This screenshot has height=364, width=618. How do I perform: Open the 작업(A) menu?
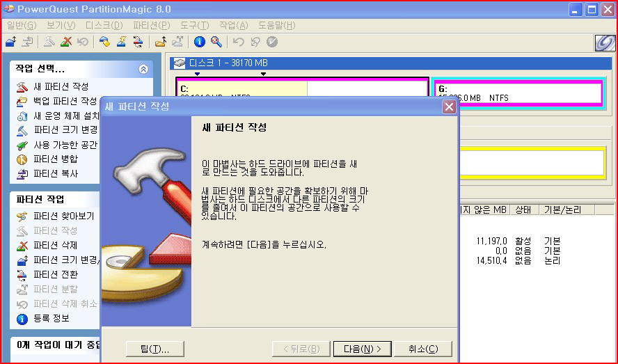click(x=234, y=25)
